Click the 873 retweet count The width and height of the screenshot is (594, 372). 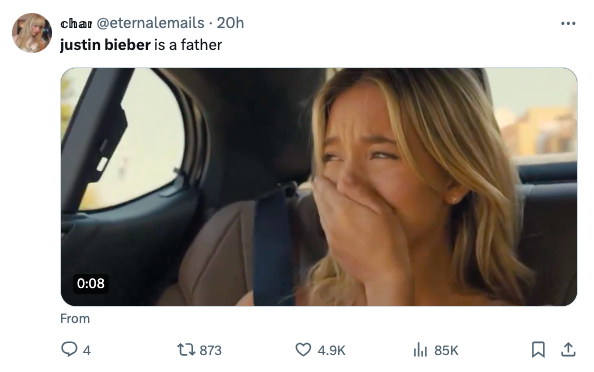click(x=210, y=350)
